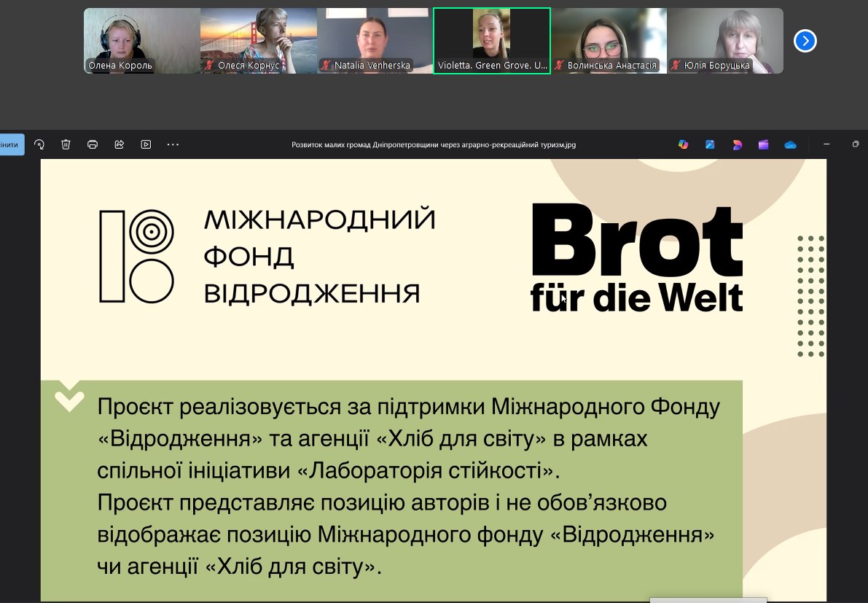The width and height of the screenshot is (868, 603).
Task: Show more participants with blue arrow button
Action: click(805, 41)
